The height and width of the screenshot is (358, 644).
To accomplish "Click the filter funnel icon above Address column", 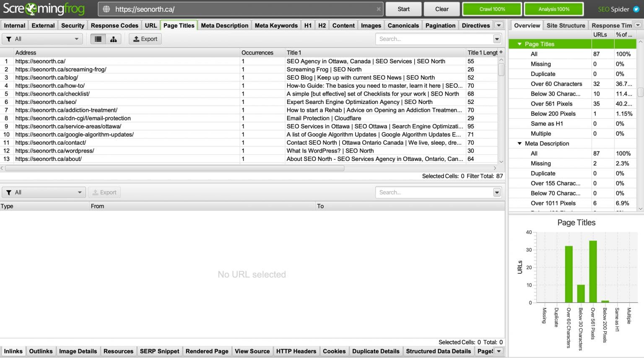I will click(x=8, y=39).
